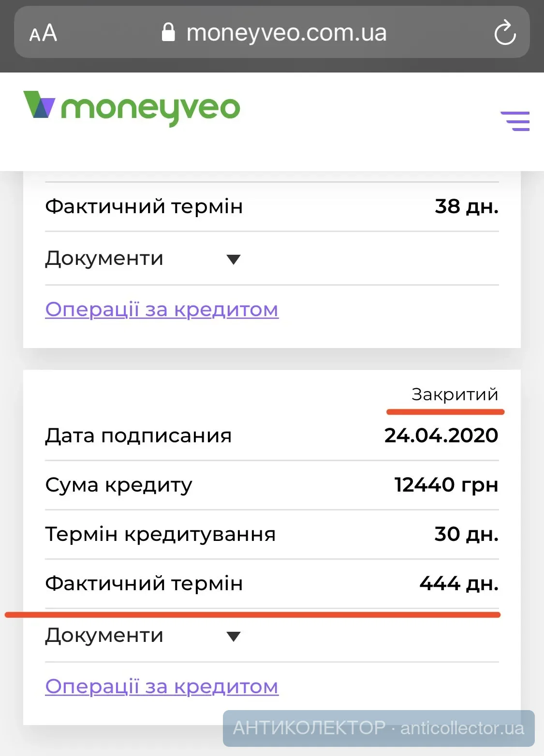544x756 pixels.
Task: Select the moneyveo.com.ua address field
Action: click(286, 33)
